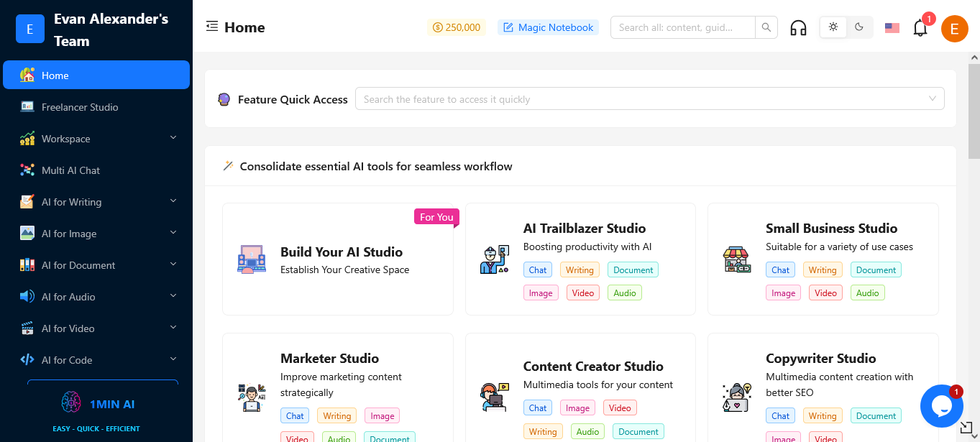
Task: Click the US flag language icon
Action: point(892,28)
